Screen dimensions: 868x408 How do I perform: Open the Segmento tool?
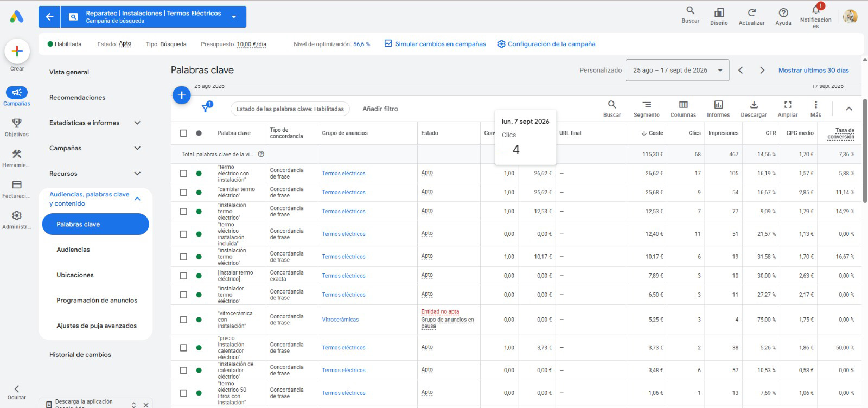[647, 108]
